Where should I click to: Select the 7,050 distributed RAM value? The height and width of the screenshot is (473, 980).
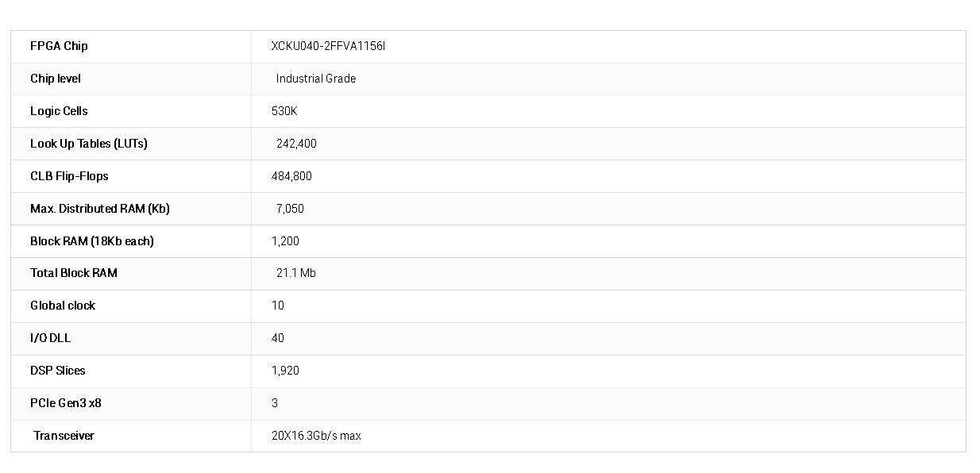[x=290, y=209]
